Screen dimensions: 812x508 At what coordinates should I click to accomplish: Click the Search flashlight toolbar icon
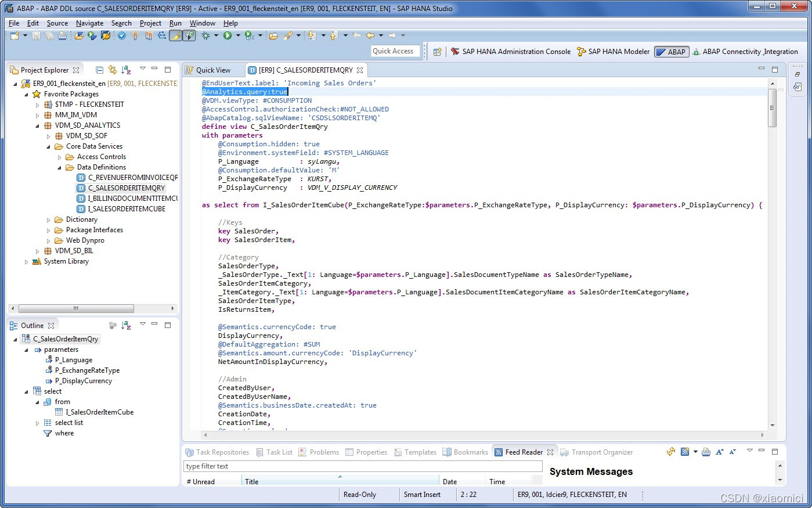pyautogui.click(x=288, y=35)
